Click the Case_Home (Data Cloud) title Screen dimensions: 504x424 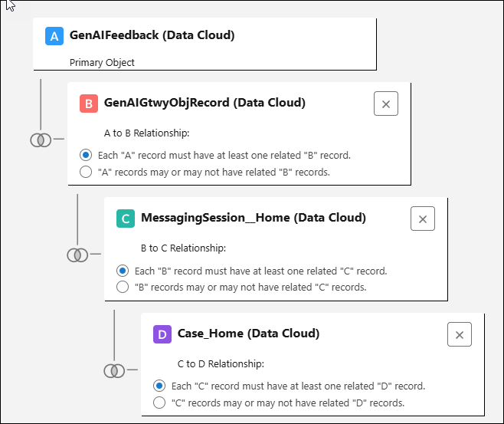(x=248, y=334)
